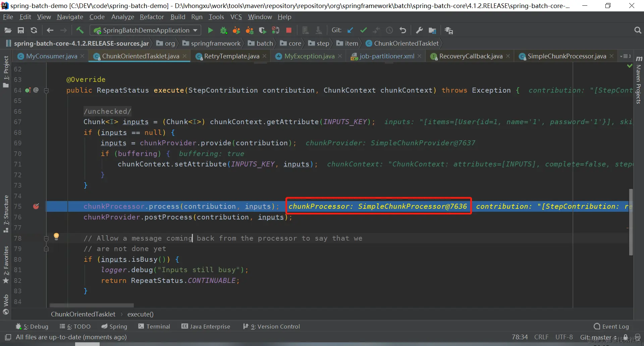Open the TODO tool window
The width and height of the screenshot is (644, 346).
(75, 327)
